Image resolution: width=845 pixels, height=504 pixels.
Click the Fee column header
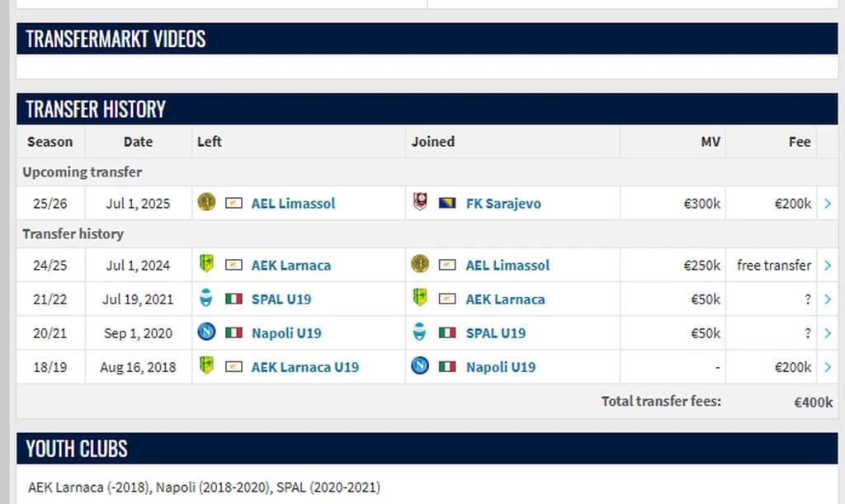point(799,142)
